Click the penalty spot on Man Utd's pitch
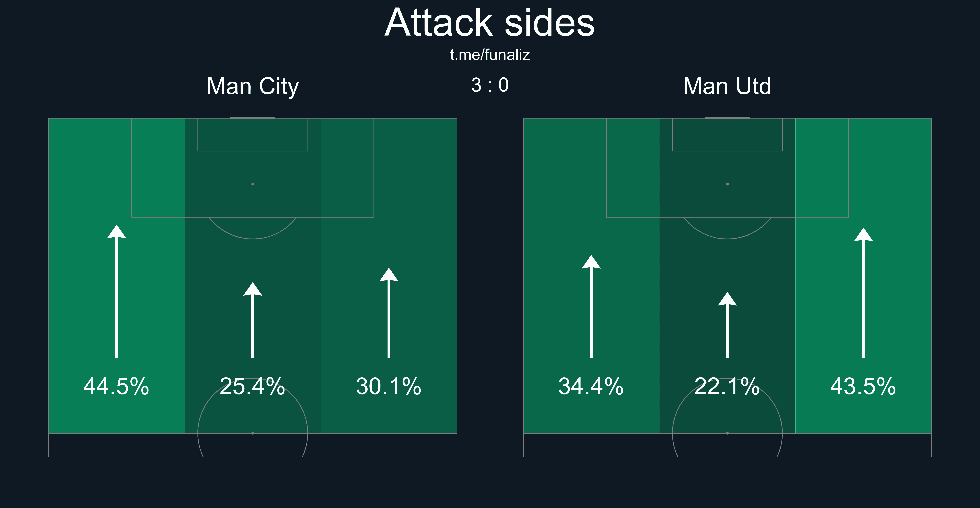The height and width of the screenshot is (508, 980). pos(727,184)
